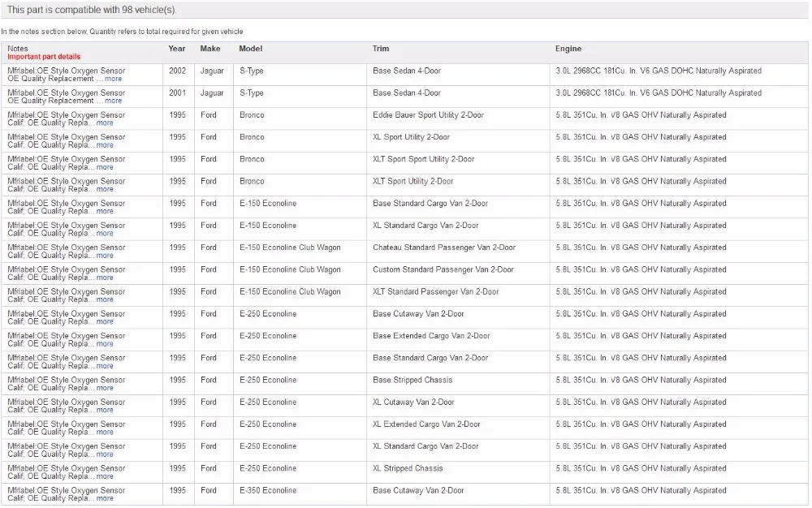This screenshot has height=508, width=812.
Task: Click the Make column header
Action: (x=210, y=49)
